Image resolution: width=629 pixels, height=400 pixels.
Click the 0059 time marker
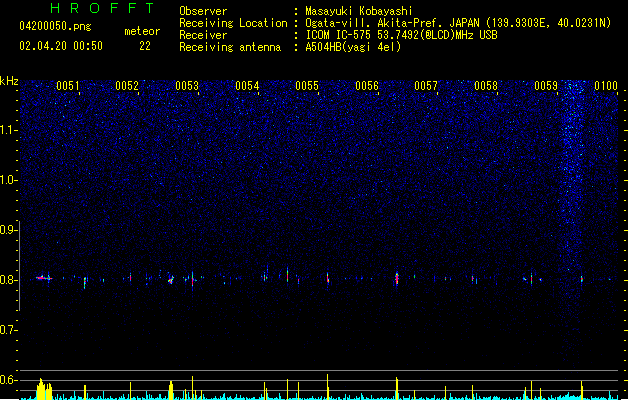546,85
